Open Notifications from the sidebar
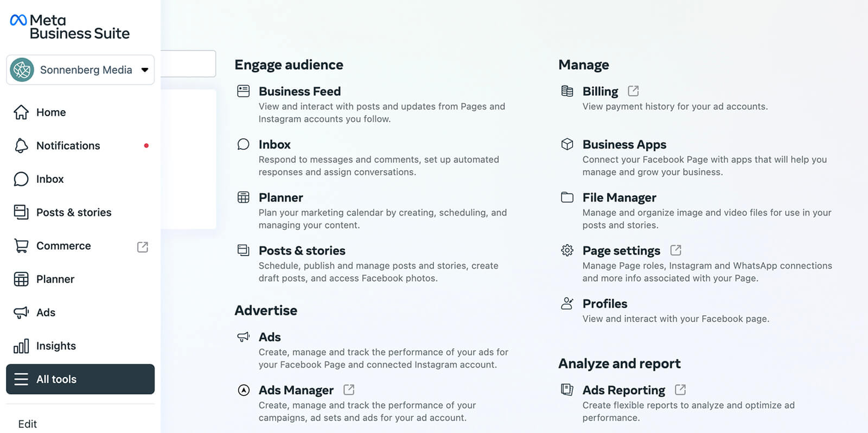The height and width of the screenshot is (433, 868). 21,146
